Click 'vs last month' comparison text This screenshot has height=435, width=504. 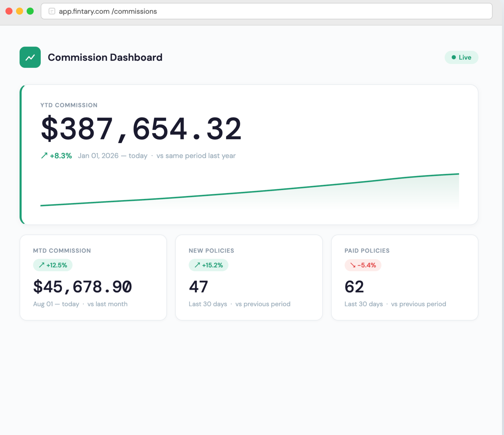[x=108, y=304]
